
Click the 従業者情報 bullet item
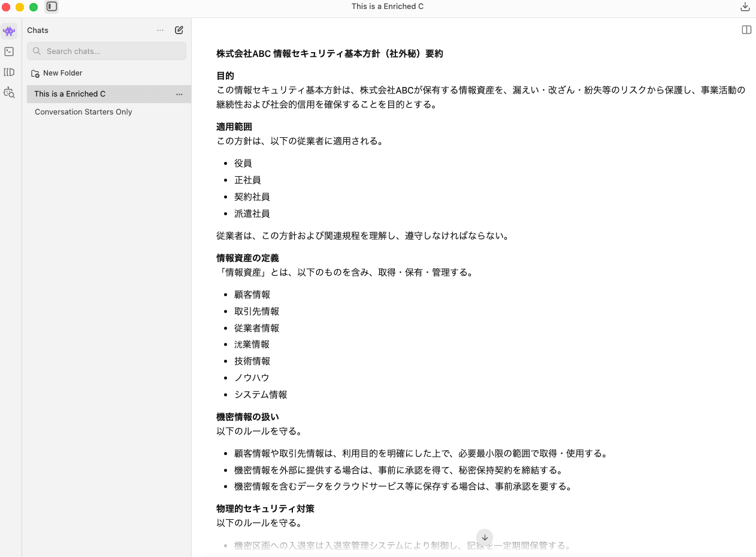point(256,328)
